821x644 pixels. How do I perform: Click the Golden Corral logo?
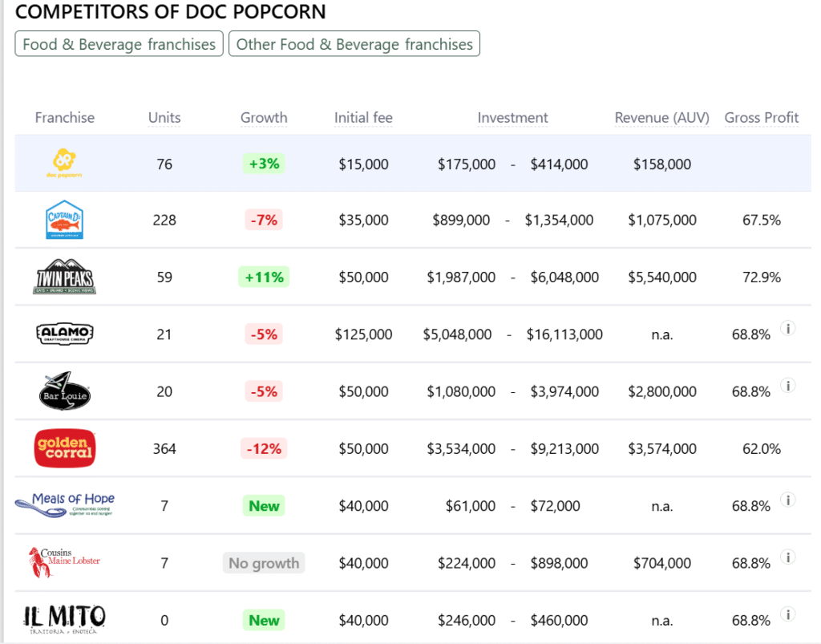(64, 448)
